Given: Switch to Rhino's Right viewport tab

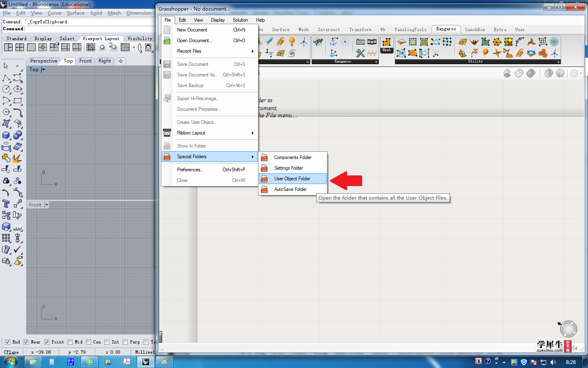Looking at the screenshot, I should pos(105,61).
